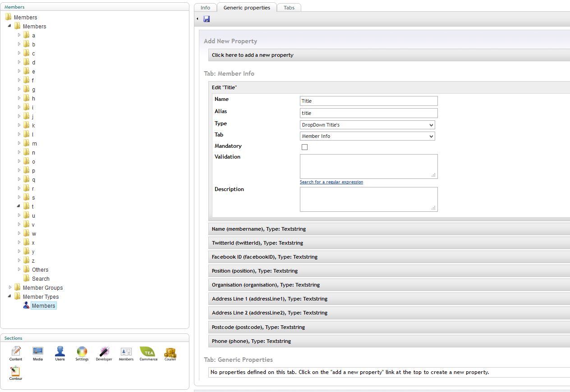Viewport: 570px width, 392px height.
Task: Open the Commerce section
Action: point(148,353)
